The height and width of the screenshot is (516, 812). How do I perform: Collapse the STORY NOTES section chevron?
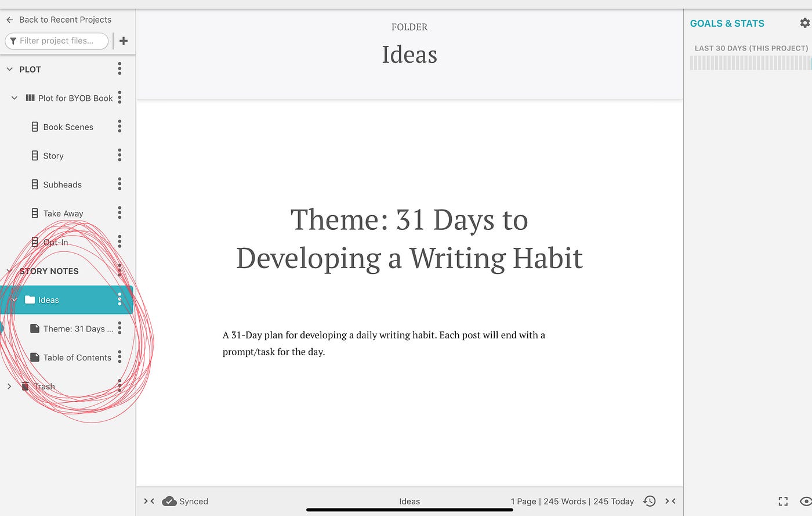pyautogui.click(x=9, y=270)
